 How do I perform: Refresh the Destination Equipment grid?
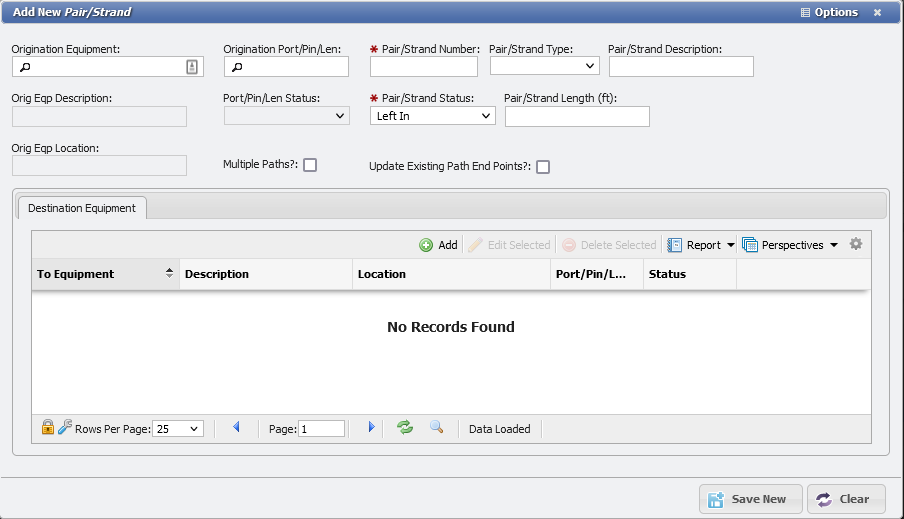405,428
